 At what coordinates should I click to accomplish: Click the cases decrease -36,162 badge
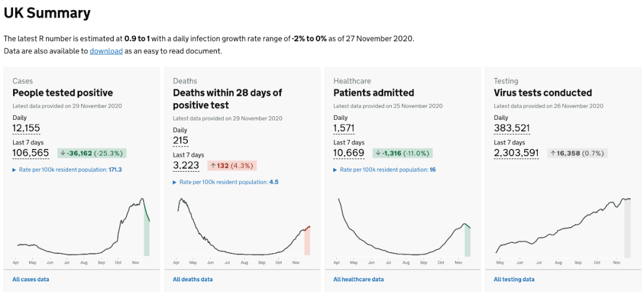click(92, 153)
